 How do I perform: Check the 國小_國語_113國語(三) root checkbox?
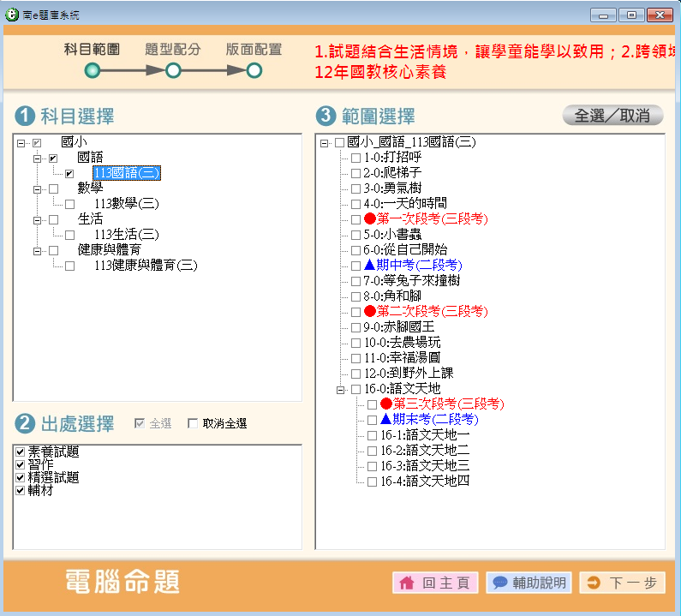click(339, 142)
